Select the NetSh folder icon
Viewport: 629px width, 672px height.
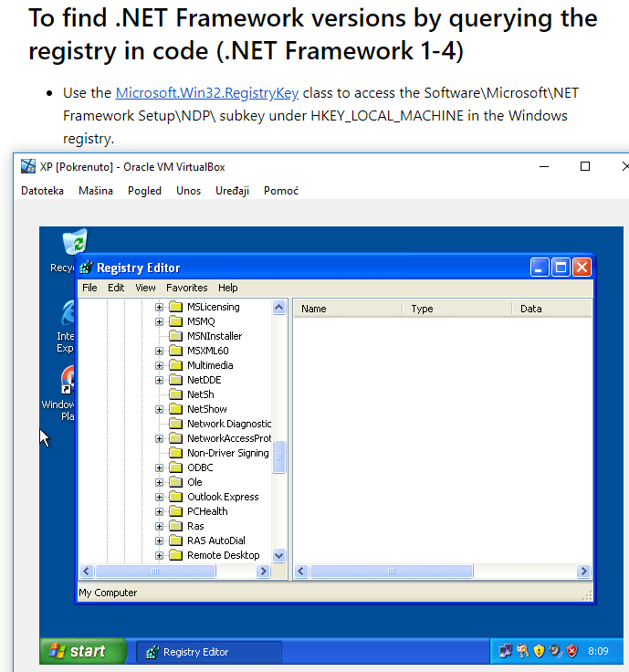(x=175, y=394)
